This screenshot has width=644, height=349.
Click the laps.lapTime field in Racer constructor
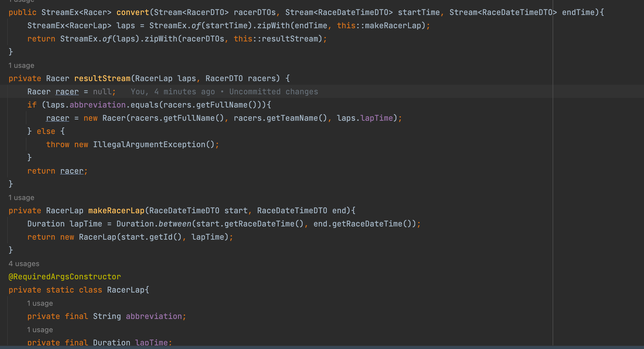pyautogui.click(x=376, y=118)
